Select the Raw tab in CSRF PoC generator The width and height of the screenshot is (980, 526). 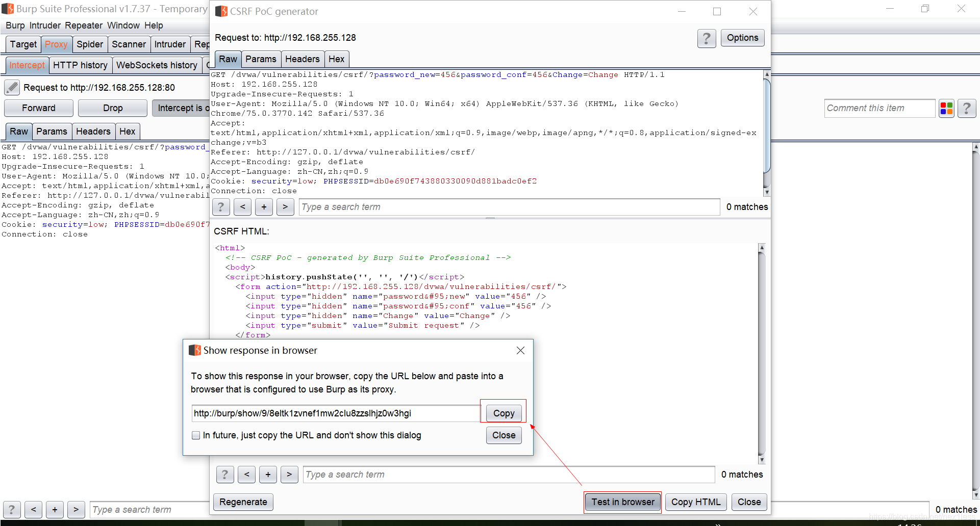click(228, 59)
